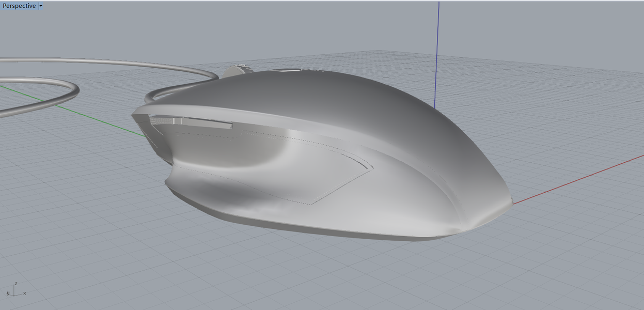Click the world axes icon in viewport corner

(15, 290)
